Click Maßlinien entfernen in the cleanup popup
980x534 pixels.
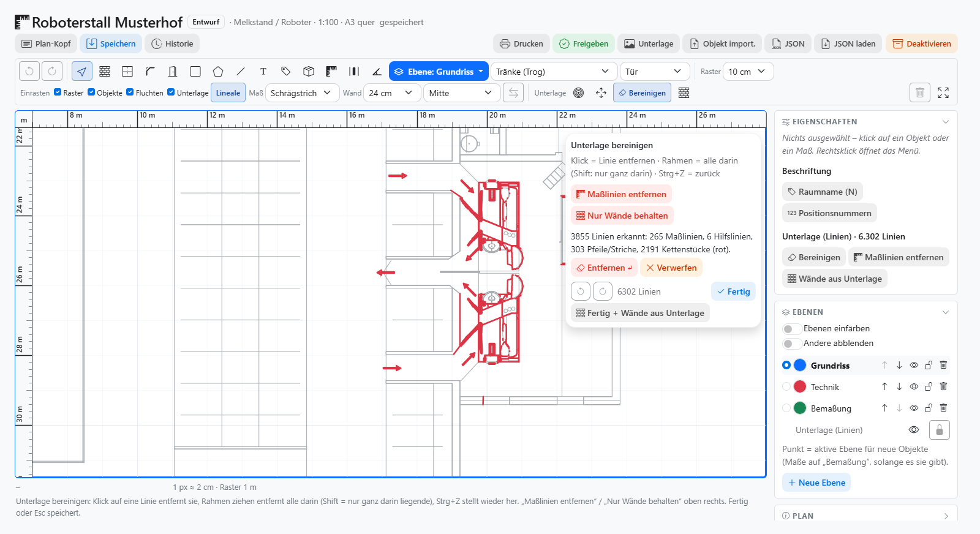[621, 194]
